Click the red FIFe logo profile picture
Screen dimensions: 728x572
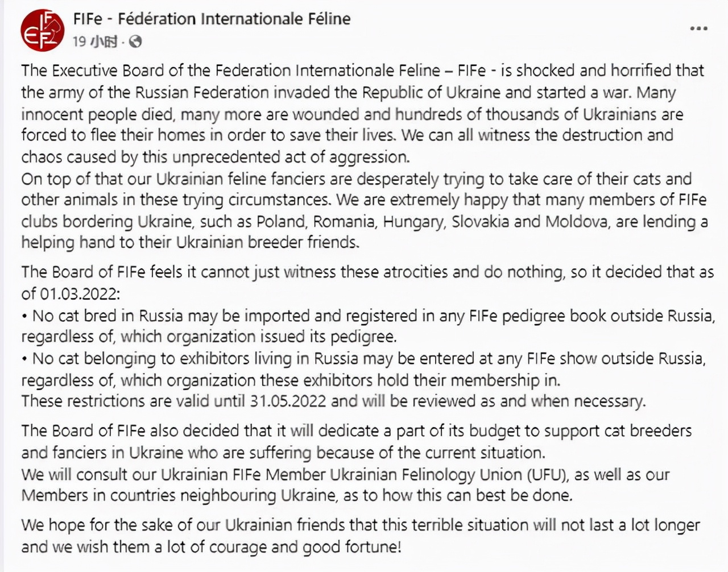point(42,31)
